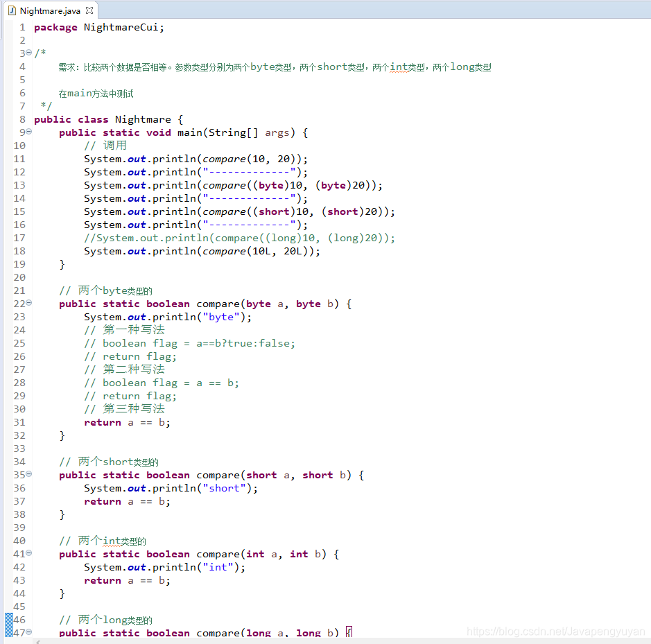
Task: Click 'compare(int a, int b)' method signature
Action: click(199, 555)
